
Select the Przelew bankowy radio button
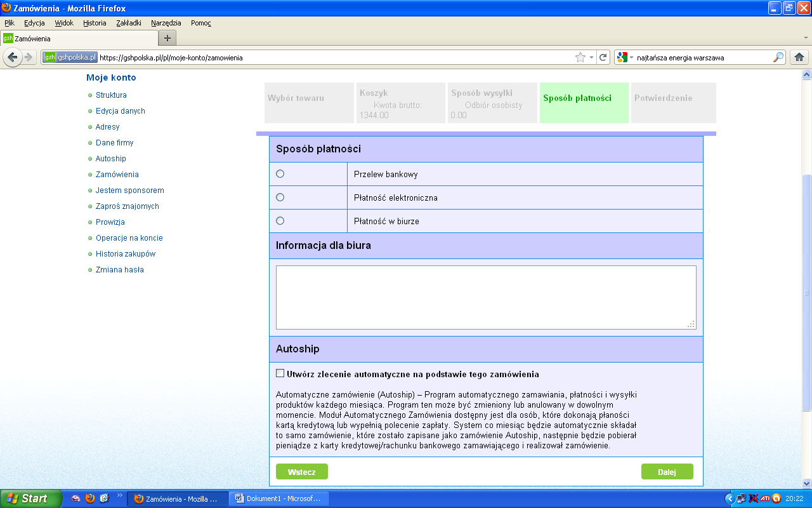280,173
